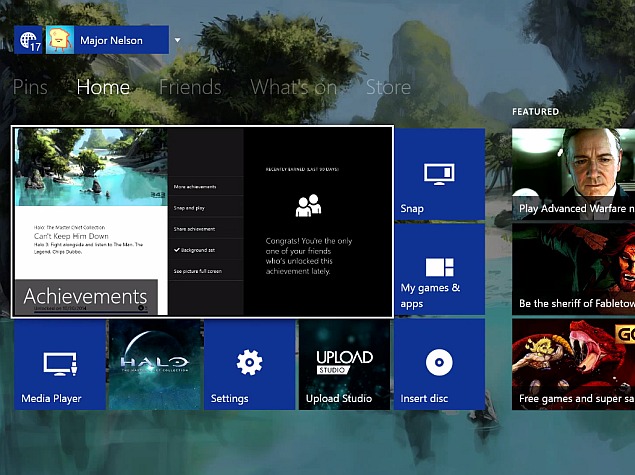Open the Snap tile
Screen dimensions: 635x475
(x=439, y=174)
